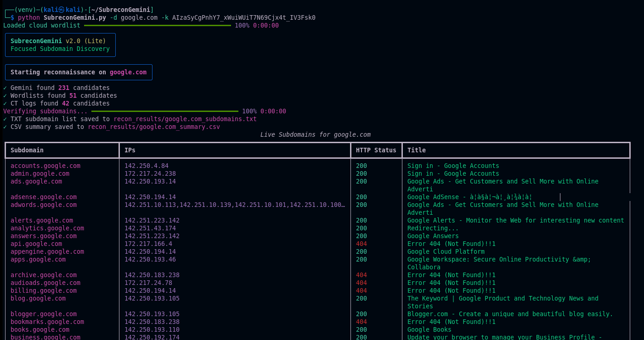
Task: Click the HTTP Status column header
Action: point(376,150)
